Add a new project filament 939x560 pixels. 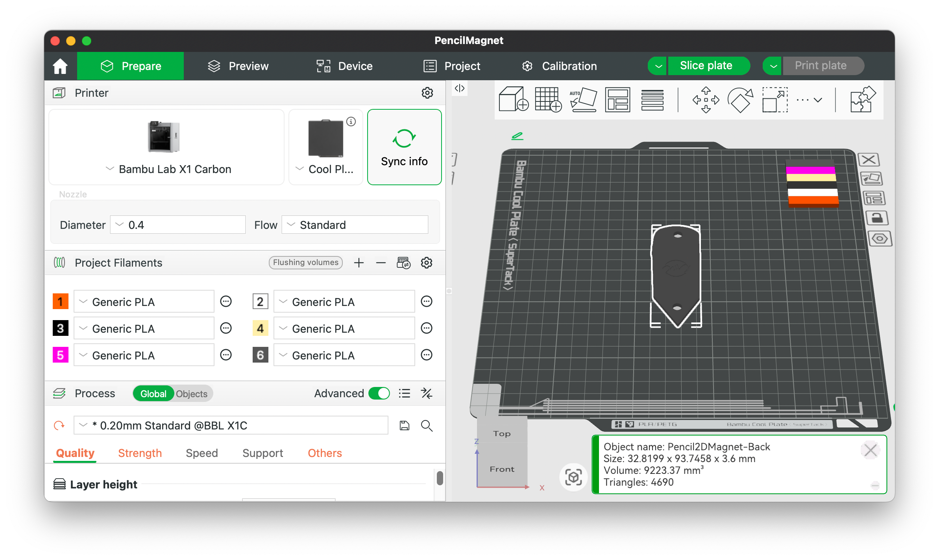click(x=359, y=263)
